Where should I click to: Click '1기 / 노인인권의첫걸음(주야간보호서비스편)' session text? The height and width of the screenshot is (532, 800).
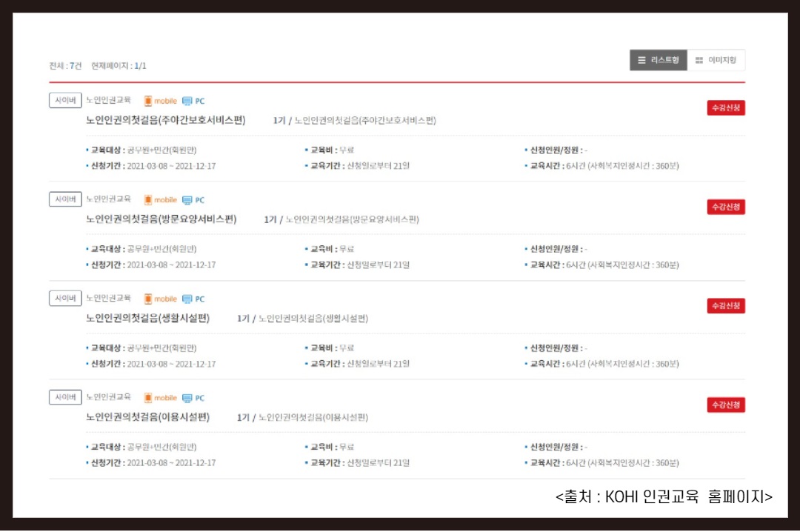tap(355, 121)
